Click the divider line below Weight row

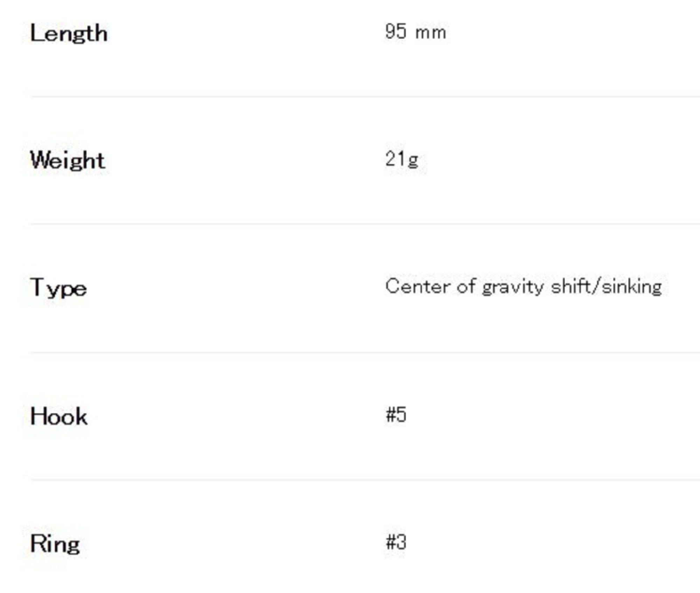point(364,224)
